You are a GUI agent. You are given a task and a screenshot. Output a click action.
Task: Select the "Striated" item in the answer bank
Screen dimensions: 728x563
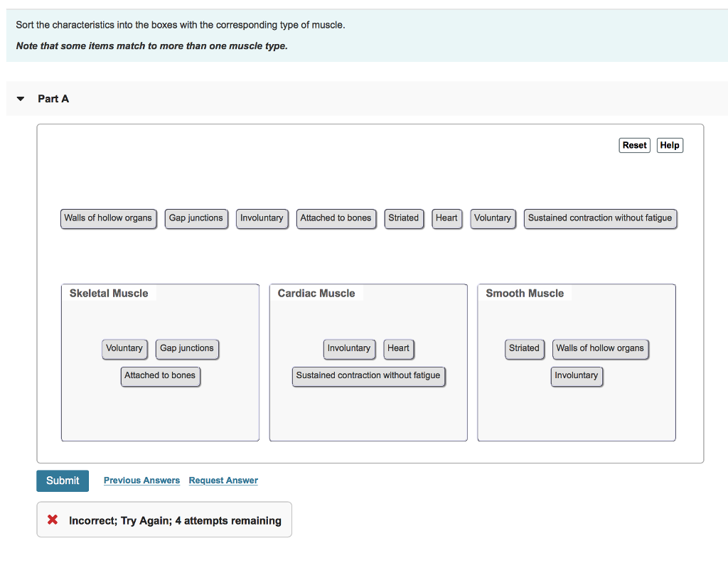click(x=404, y=218)
